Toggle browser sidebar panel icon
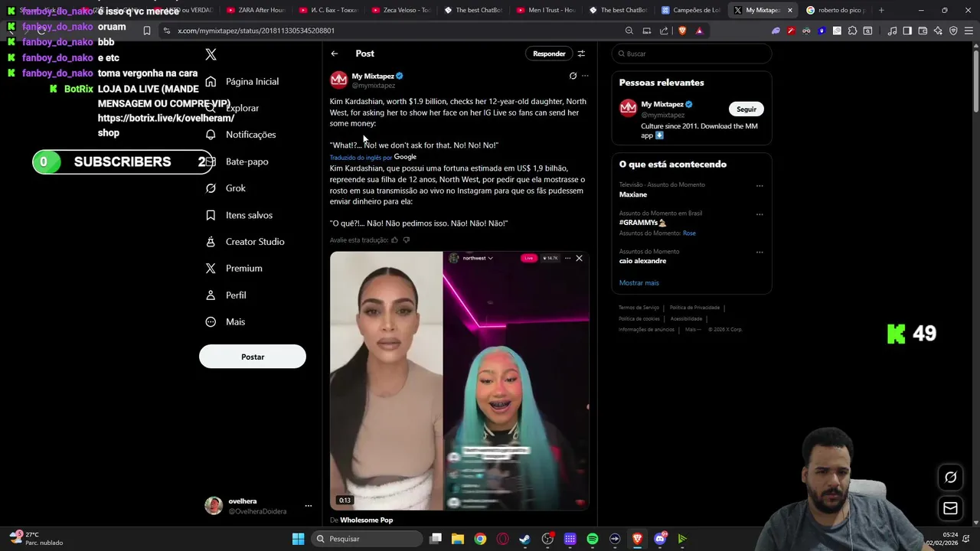The height and width of the screenshot is (551, 980). point(907,31)
